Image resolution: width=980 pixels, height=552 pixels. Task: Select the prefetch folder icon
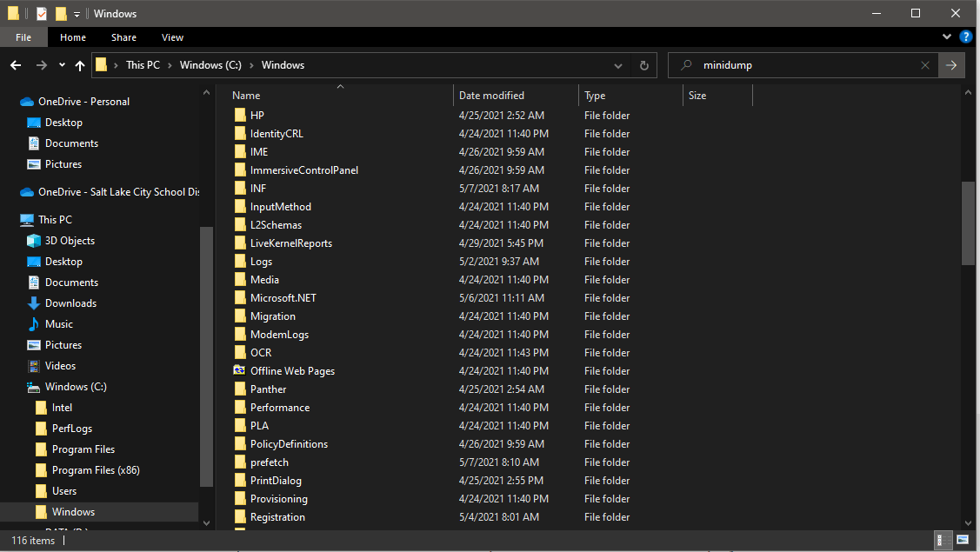click(x=240, y=462)
